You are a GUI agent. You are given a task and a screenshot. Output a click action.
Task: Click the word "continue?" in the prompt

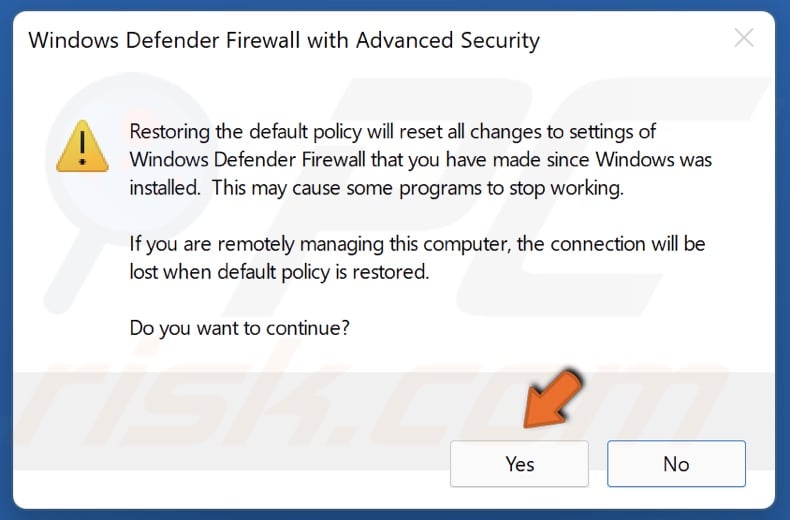coord(311,327)
